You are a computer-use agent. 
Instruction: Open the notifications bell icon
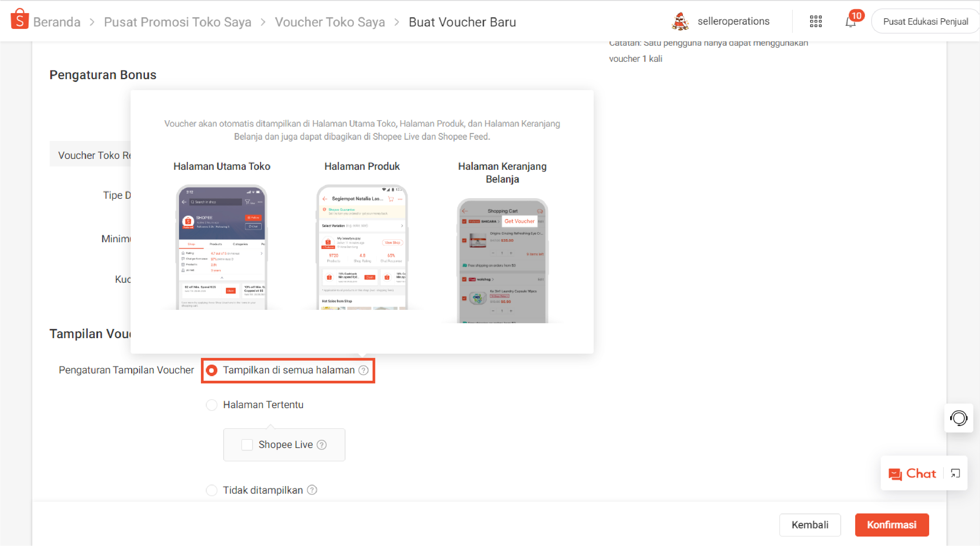850,22
